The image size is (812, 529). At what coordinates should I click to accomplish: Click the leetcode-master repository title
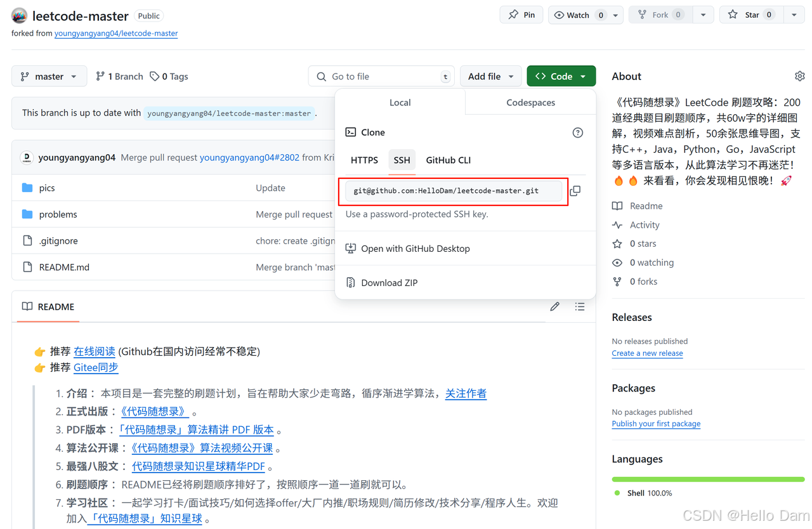tap(81, 16)
